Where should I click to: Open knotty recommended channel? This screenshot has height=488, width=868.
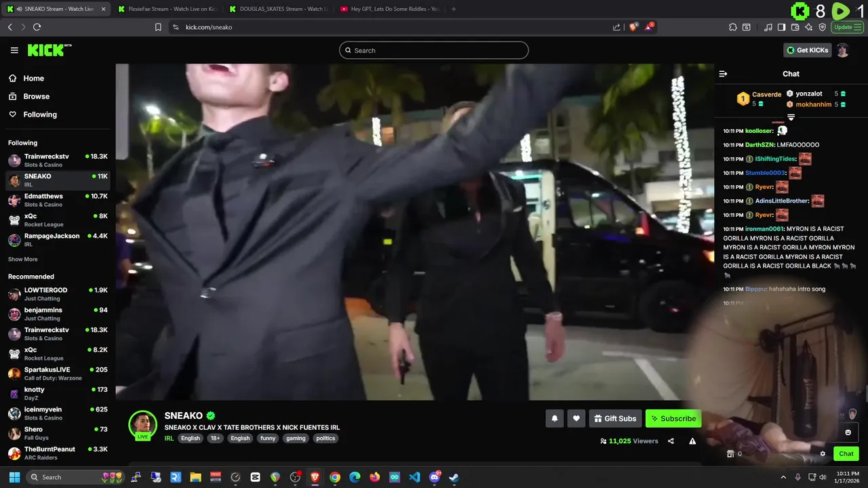coord(58,393)
